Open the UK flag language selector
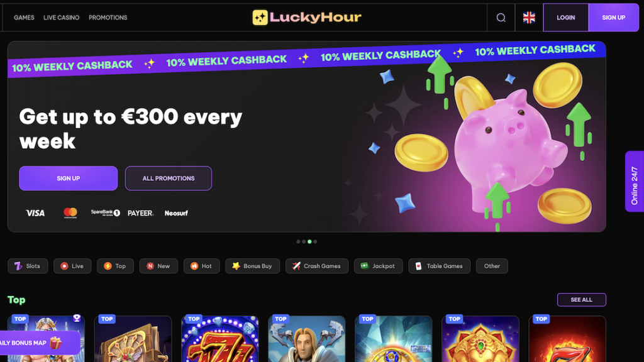This screenshot has width=644, height=362. [529, 18]
